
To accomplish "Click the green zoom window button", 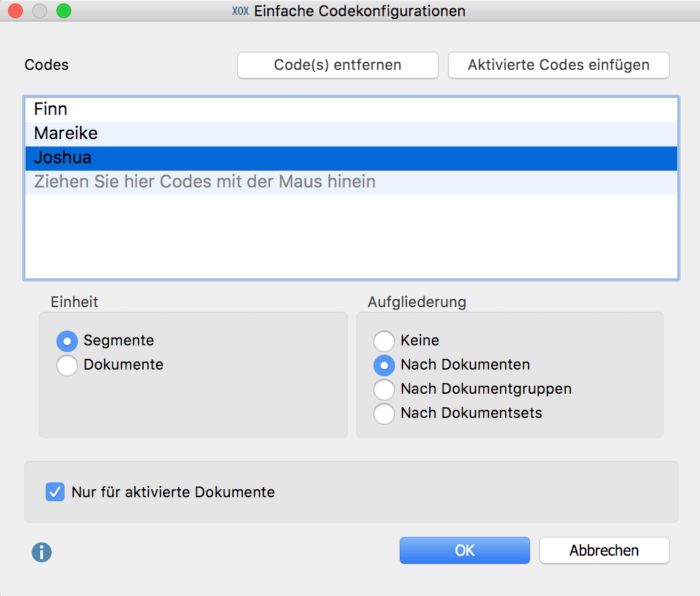I will pyautogui.click(x=64, y=11).
